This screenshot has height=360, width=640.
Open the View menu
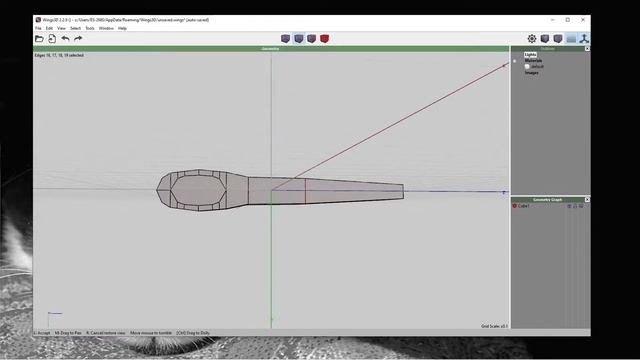(61, 28)
